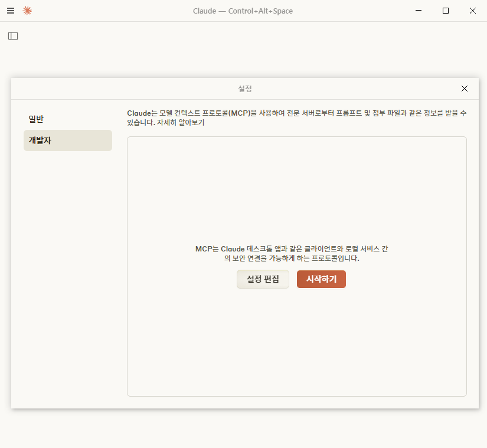Click the Claude starburst logo icon
487x448 pixels.
[27, 11]
